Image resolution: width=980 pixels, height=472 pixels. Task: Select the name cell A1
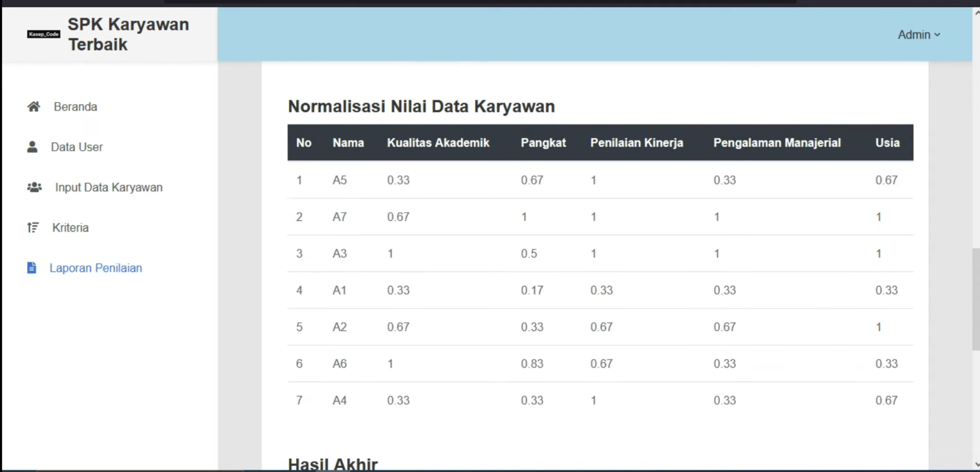click(340, 290)
